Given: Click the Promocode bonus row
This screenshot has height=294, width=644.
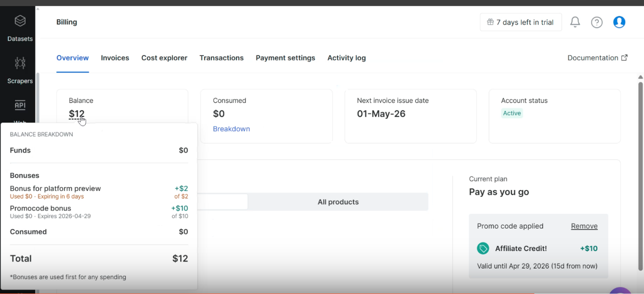Looking at the screenshot, I should pos(99,212).
